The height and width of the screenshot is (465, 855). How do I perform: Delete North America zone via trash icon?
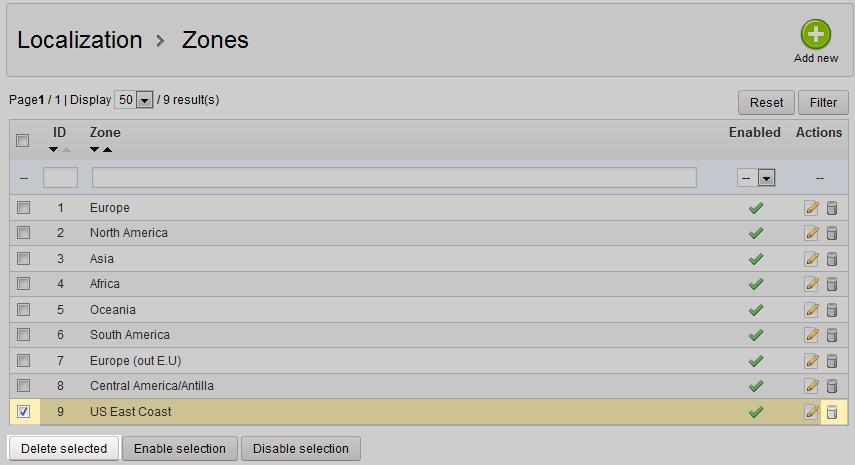pyautogui.click(x=832, y=233)
